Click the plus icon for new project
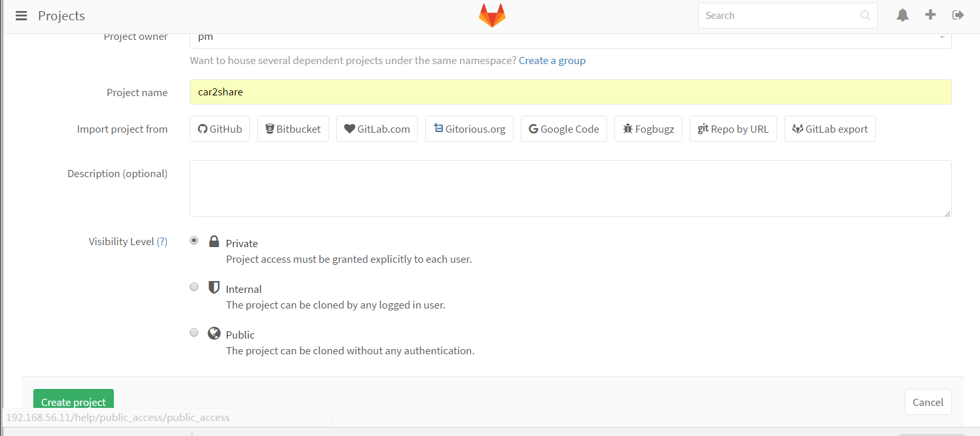 (930, 15)
